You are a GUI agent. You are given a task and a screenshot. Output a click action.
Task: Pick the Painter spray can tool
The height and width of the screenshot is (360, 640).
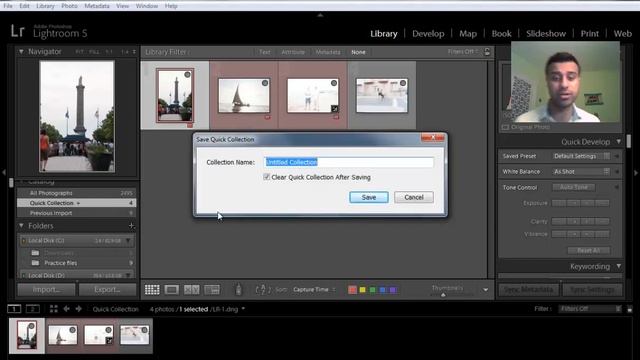(x=238, y=289)
